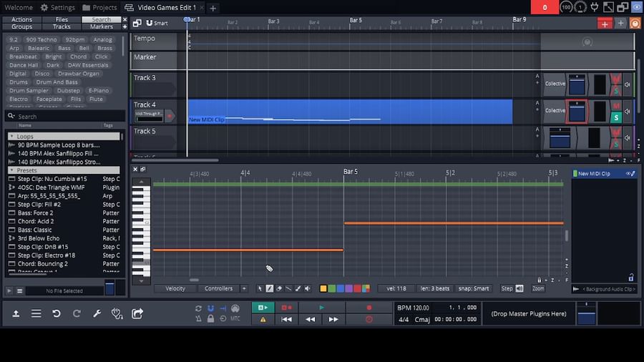Image resolution: width=644 pixels, height=362 pixels.
Task: Select the pointer tool in MIDI editor
Action: pos(260,288)
